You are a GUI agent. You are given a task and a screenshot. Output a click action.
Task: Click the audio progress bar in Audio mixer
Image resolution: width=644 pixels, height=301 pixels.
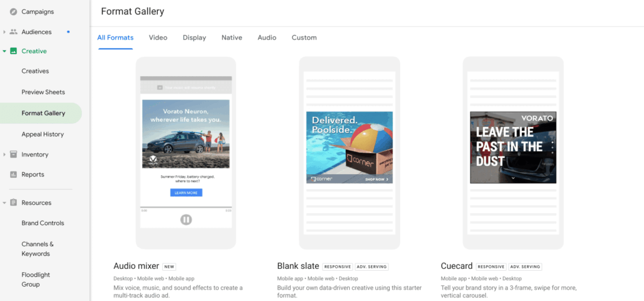point(186,207)
